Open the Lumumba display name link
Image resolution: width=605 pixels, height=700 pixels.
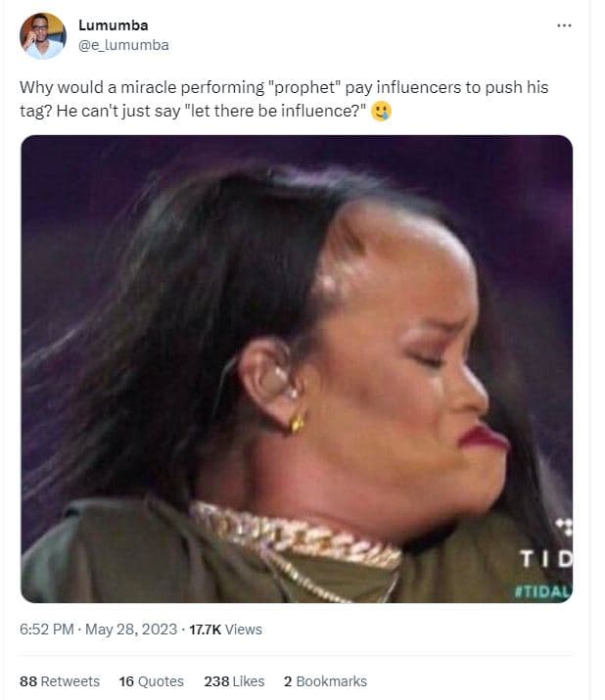[113, 25]
